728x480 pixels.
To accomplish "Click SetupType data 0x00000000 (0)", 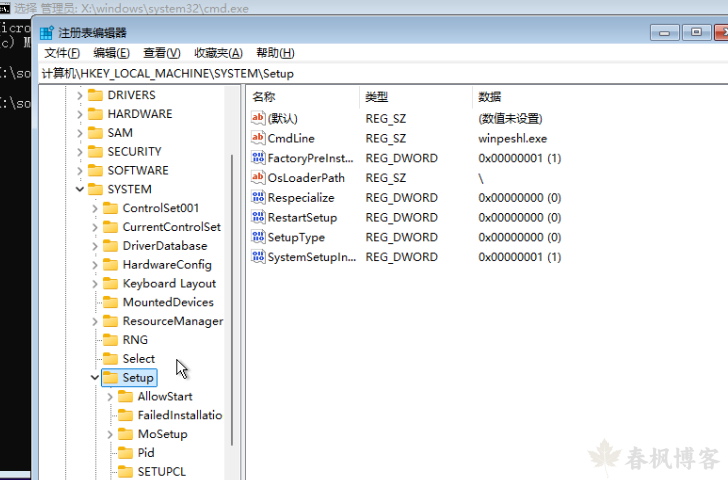I will pyautogui.click(x=520, y=237).
